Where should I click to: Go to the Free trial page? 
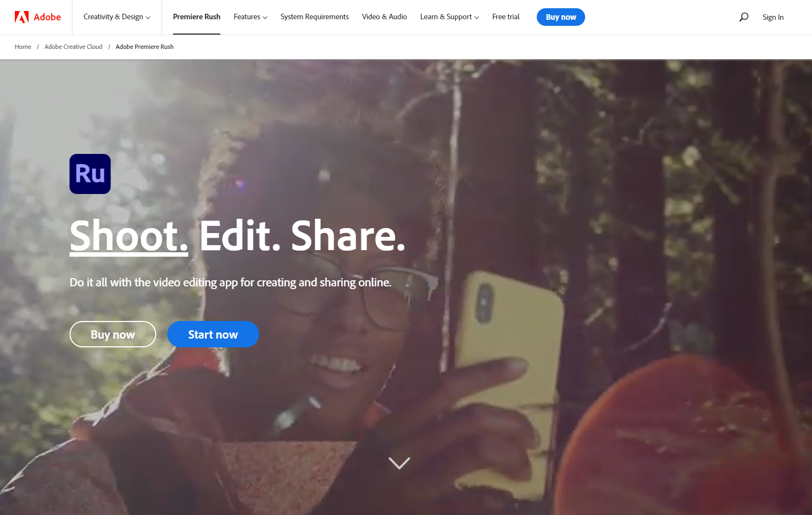506,17
